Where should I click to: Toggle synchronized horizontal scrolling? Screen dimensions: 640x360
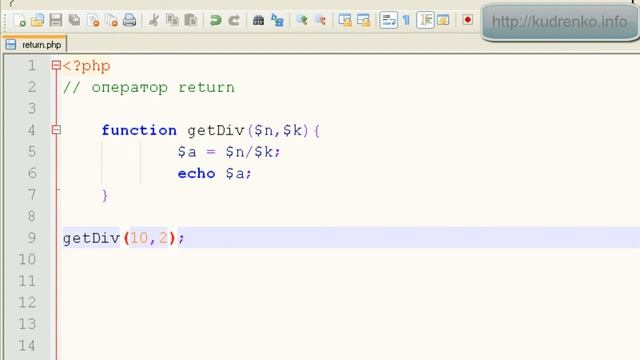tap(363, 20)
